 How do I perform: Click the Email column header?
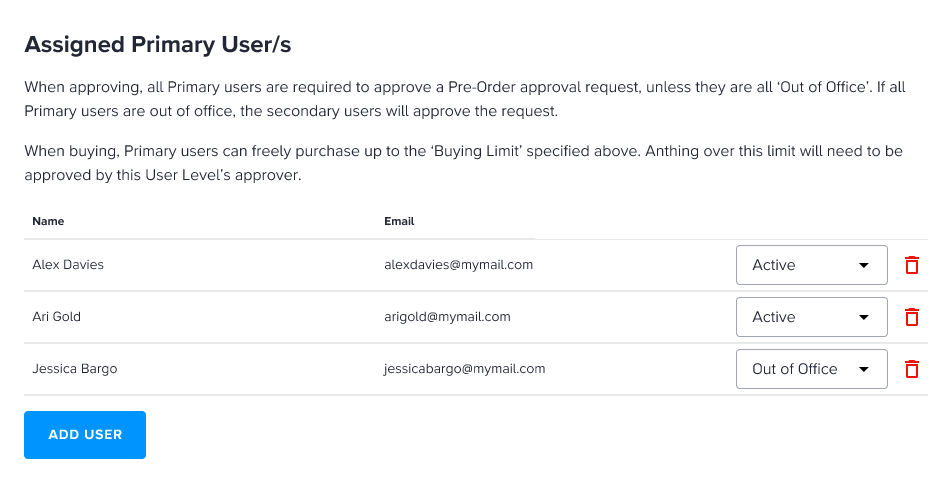pyautogui.click(x=399, y=221)
